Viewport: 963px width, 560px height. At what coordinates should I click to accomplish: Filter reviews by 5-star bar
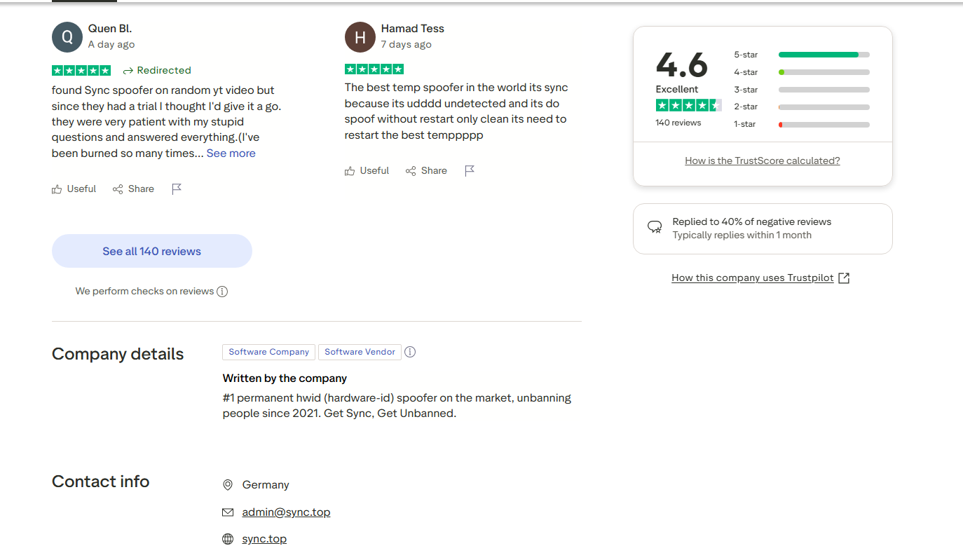pyautogui.click(x=824, y=55)
